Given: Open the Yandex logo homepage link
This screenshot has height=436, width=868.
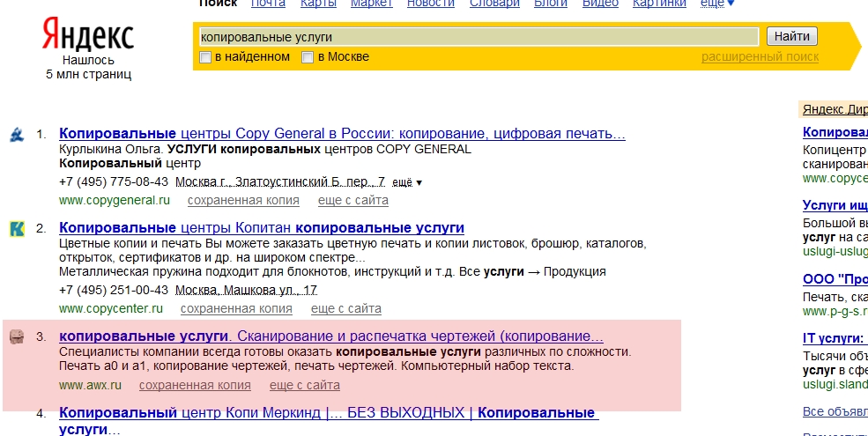Looking at the screenshot, I should point(87,34).
